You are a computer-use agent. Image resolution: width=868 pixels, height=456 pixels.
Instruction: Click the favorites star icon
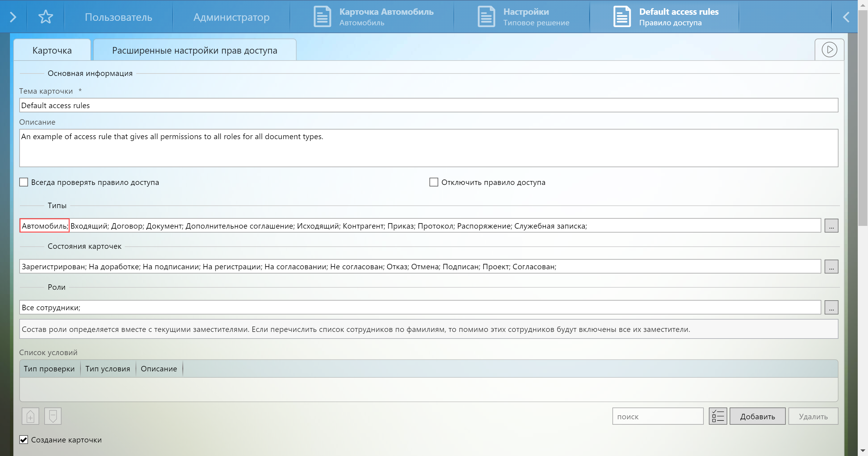pos(46,17)
